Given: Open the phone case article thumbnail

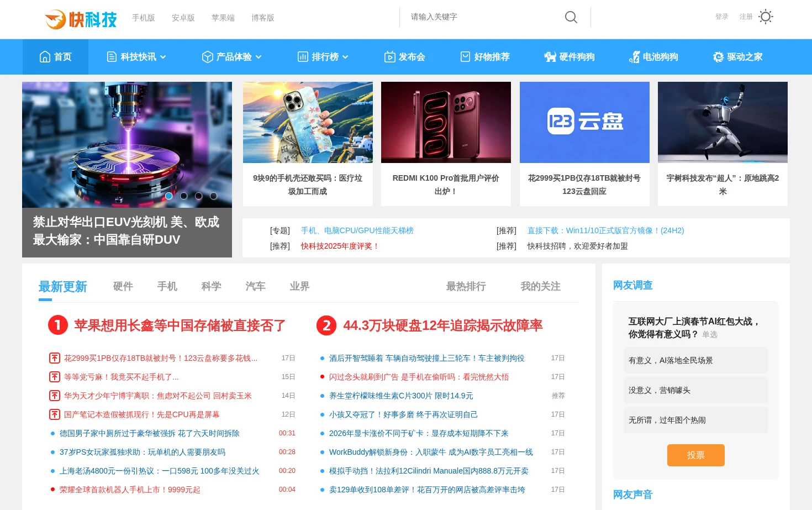Looking at the screenshot, I should [x=308, y=122].
